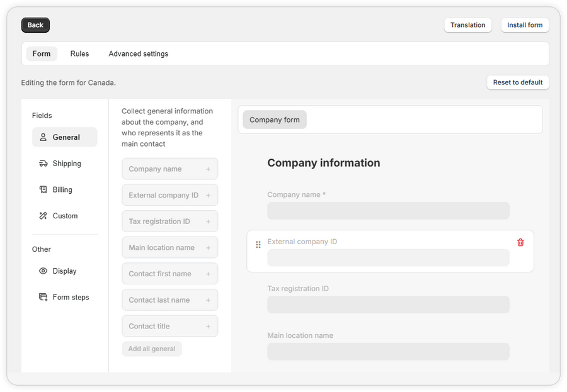Click the Company name input preview

point(388,211)
